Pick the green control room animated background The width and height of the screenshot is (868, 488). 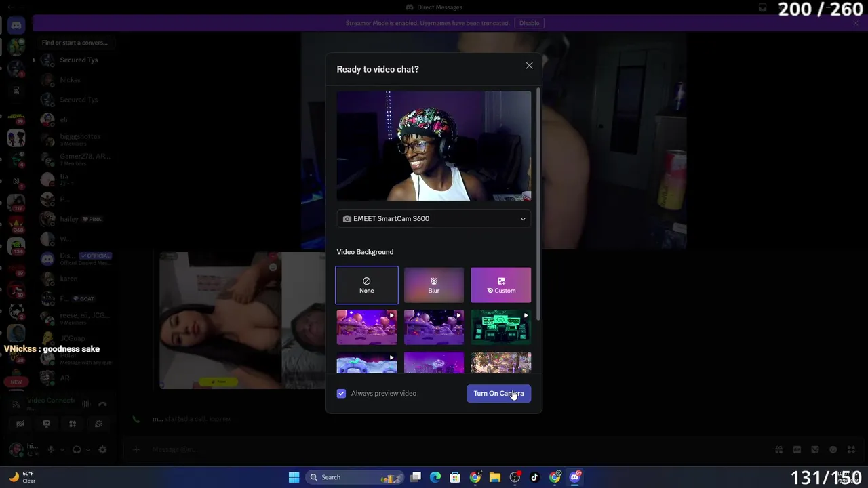click(501, 327)
